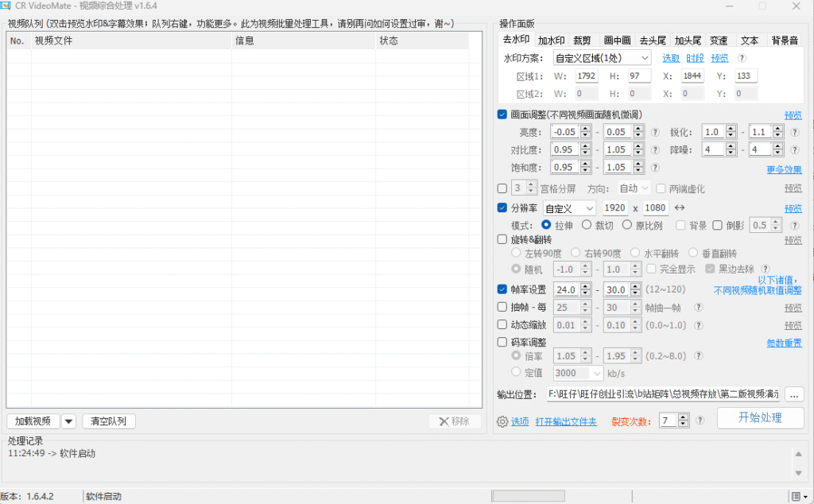The image size is (814, 504).
Task: Expand the 分辨率 自定义 dropdown
Action: pos(568,208)
